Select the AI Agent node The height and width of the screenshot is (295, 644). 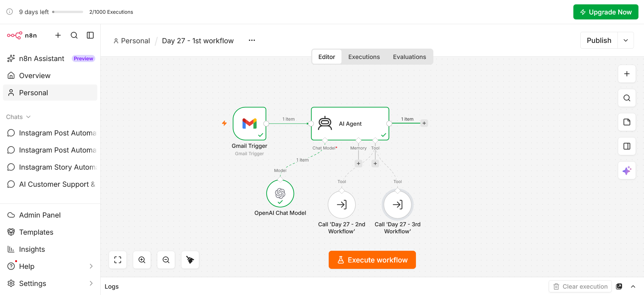[350, 124]
